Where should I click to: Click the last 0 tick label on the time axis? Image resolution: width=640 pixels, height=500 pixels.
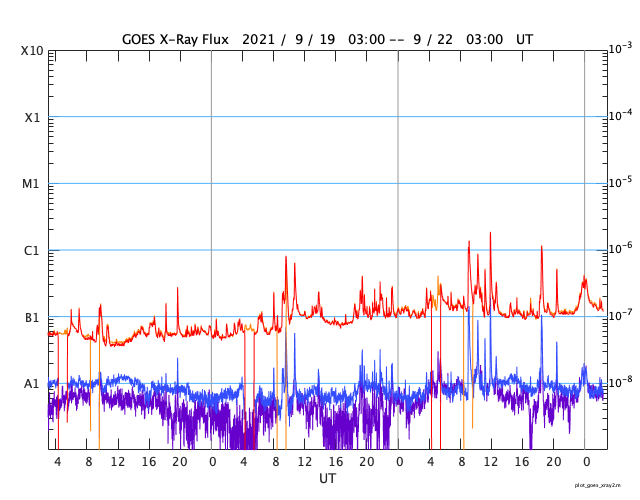point(587,462)
